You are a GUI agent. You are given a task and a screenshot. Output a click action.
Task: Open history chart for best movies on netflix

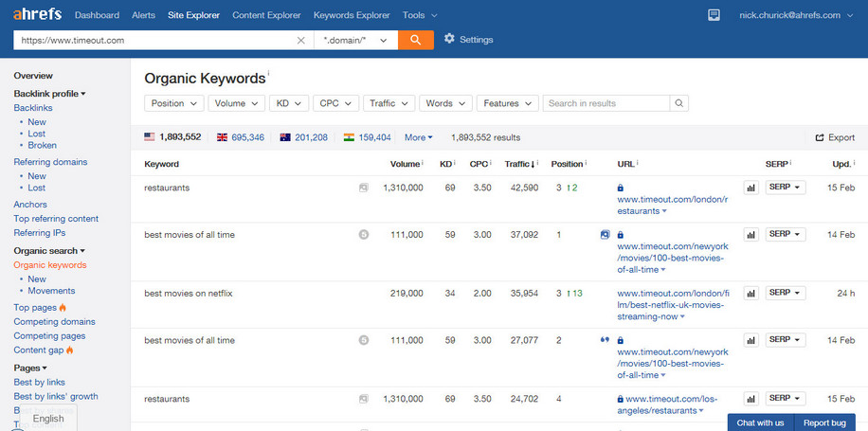coord(751,294)
